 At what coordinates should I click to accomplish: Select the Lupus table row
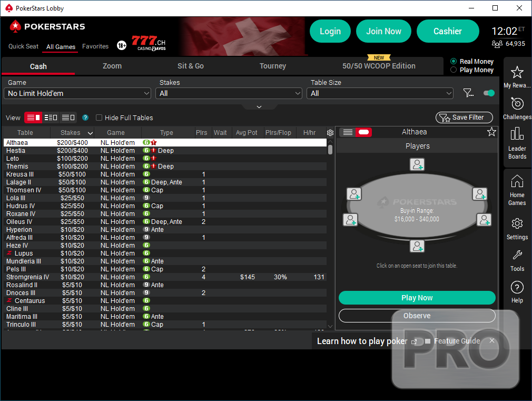(165, 253)
